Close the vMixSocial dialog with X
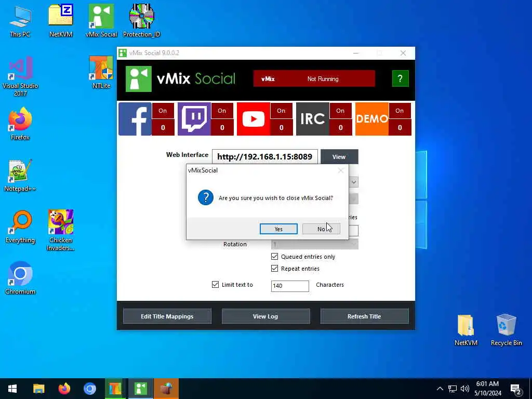 point(340,170)
